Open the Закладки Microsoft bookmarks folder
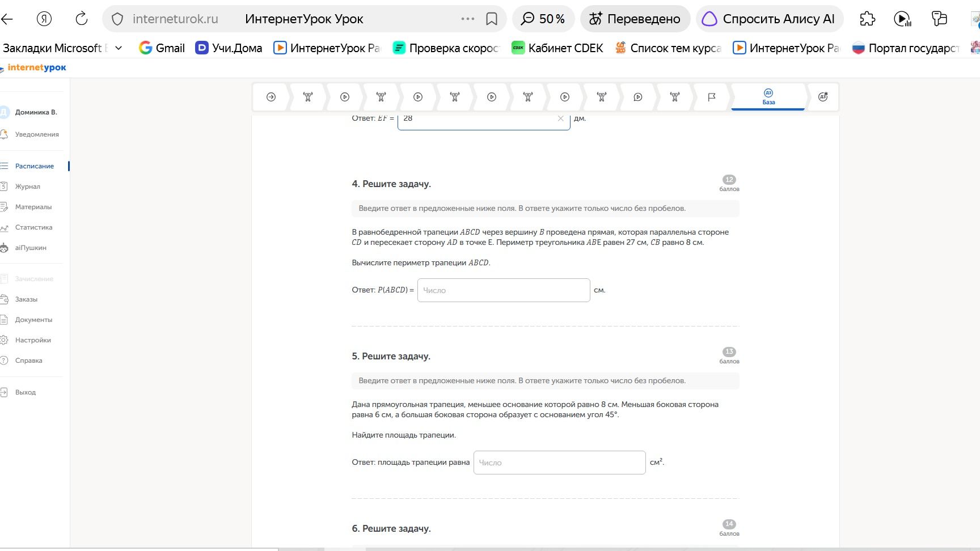980x551 pixels. [x=55, y=48]
